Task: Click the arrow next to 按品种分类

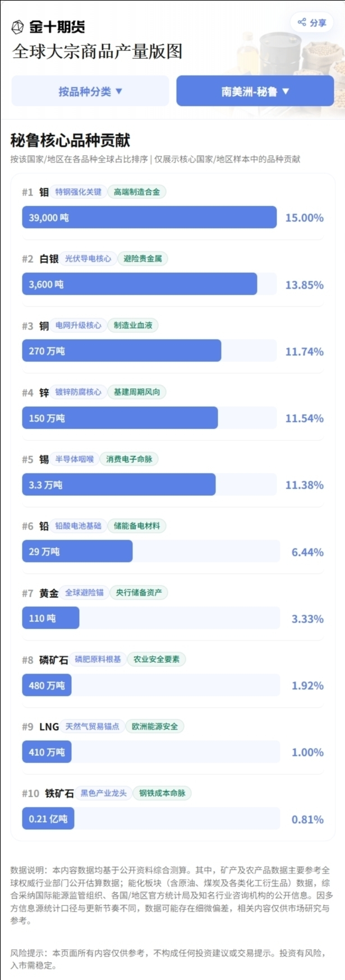Action: click(x=119, y=91)
